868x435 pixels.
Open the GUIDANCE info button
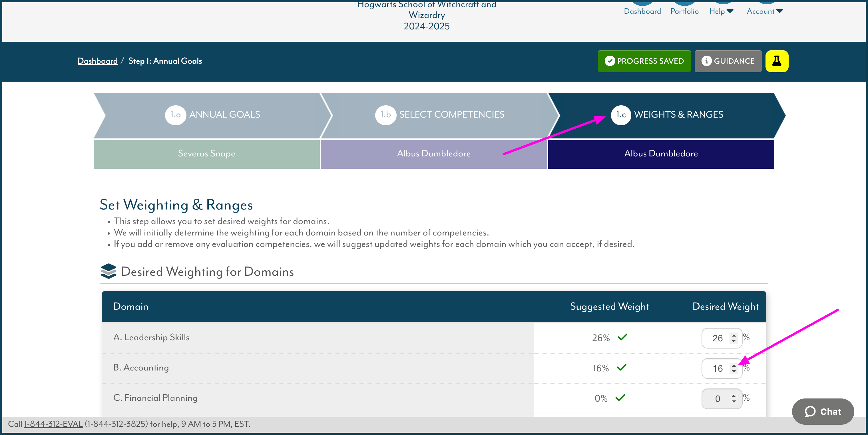pos(728,61)
